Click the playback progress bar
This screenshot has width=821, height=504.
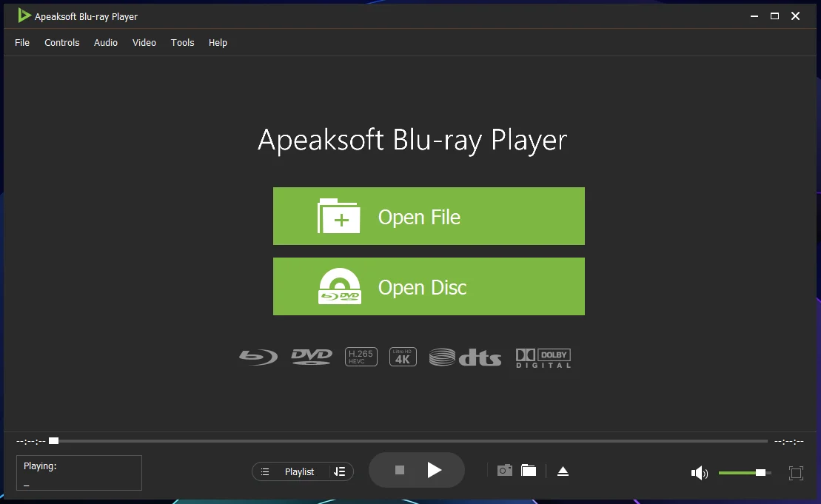(409, 441)
